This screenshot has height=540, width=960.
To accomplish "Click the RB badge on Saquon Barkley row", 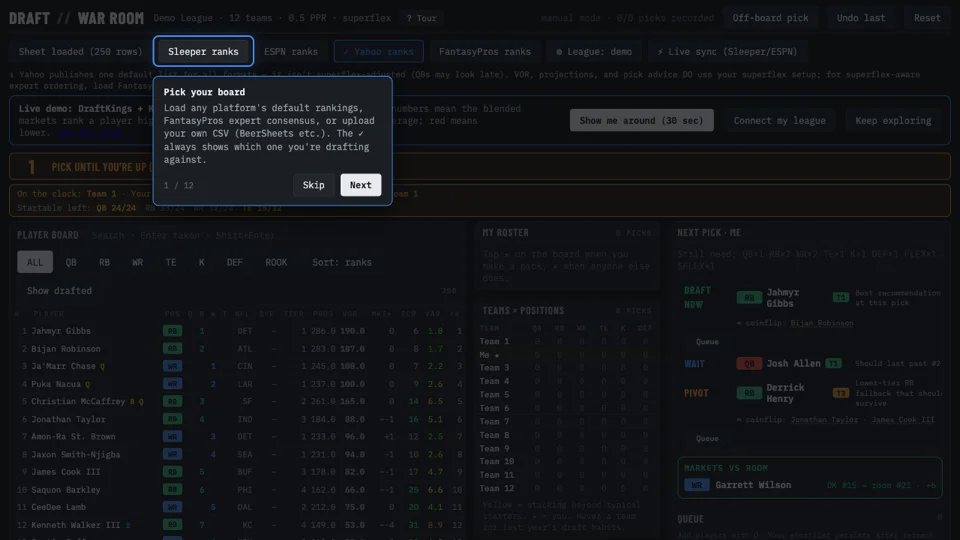I will click(x=172, y=489).
